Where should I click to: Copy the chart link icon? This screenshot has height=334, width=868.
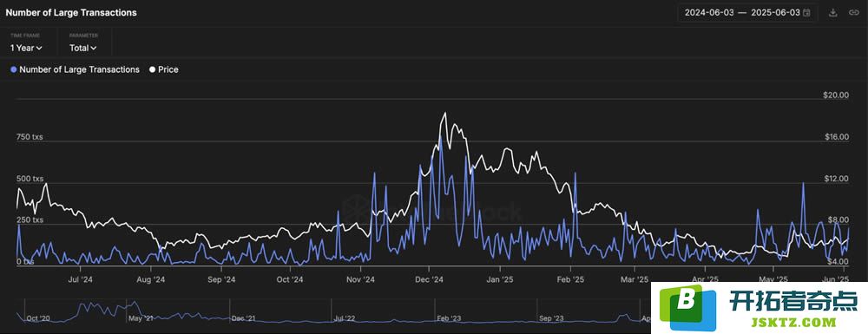pyautogui.click(x=853, y=13)
